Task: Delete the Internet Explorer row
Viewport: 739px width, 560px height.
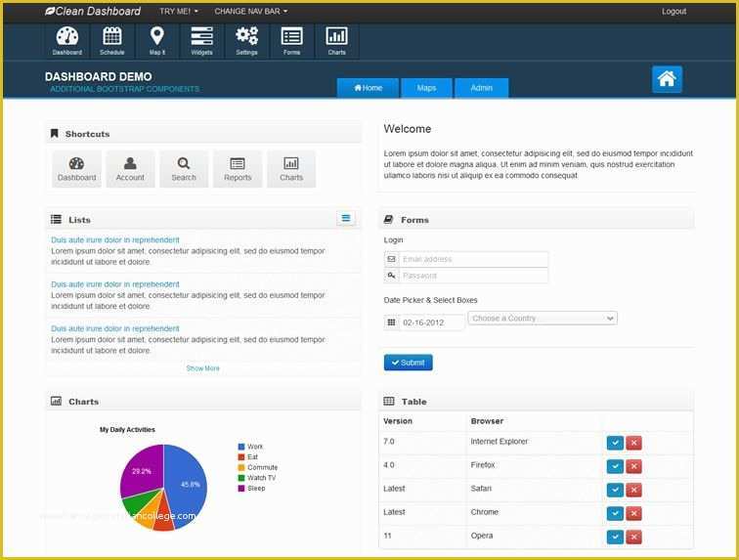Action: 633,443
